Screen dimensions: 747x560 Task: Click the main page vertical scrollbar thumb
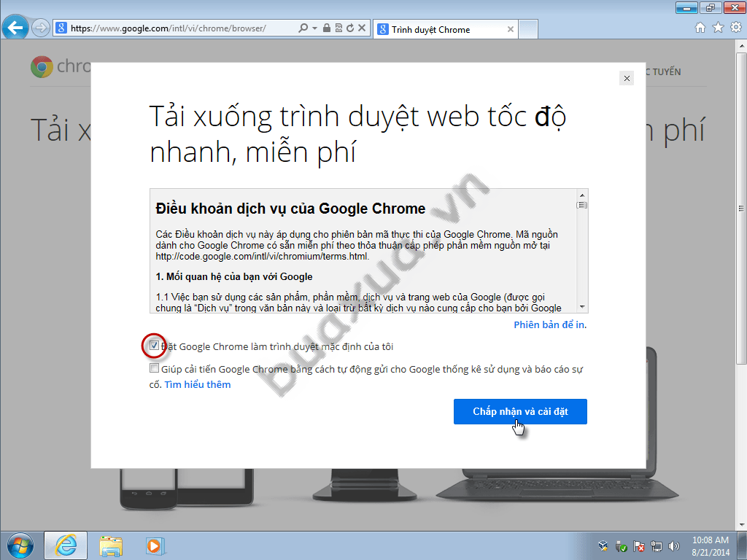click(x=741, y=208)
